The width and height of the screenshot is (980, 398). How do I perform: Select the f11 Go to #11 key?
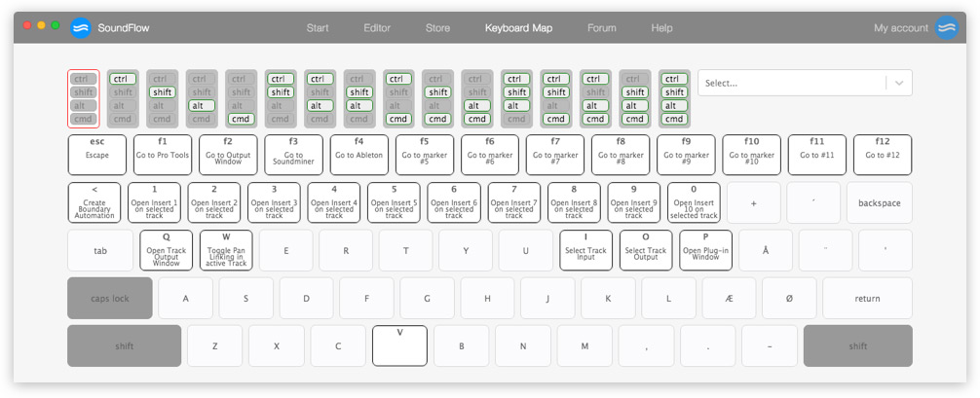(817, 155)
